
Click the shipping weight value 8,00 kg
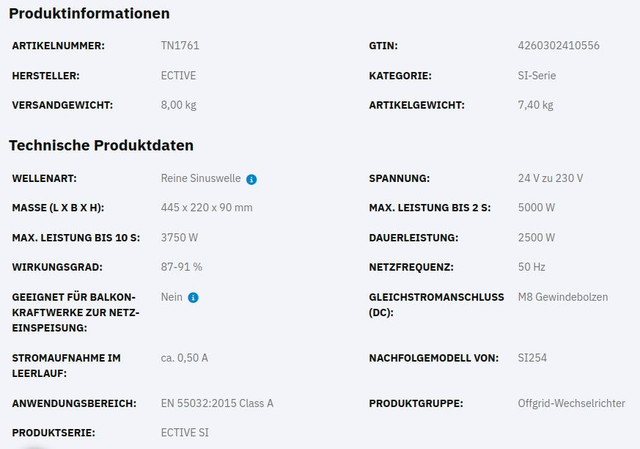coord(180,105)
